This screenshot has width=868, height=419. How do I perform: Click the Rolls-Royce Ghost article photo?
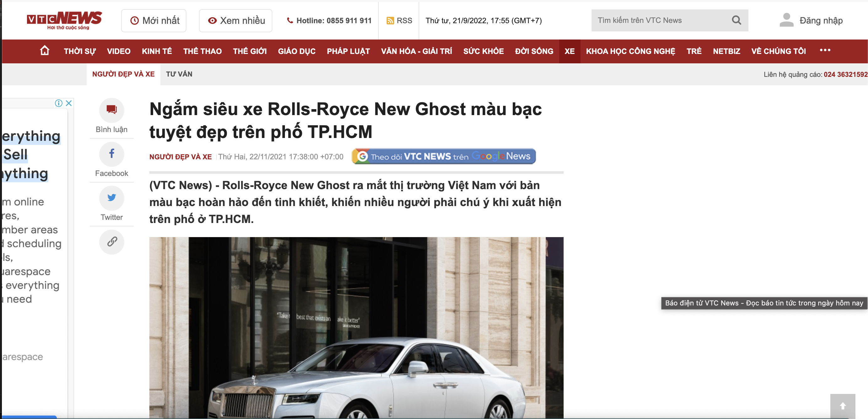point(356,327)
